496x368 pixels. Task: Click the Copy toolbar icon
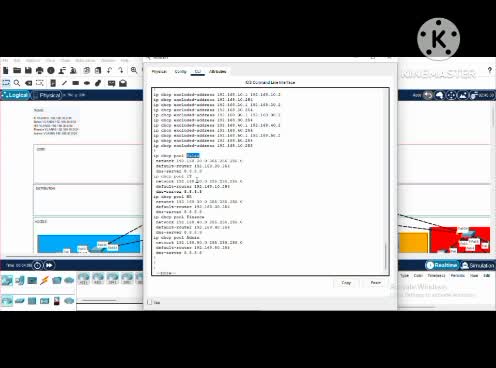[87, 70]
